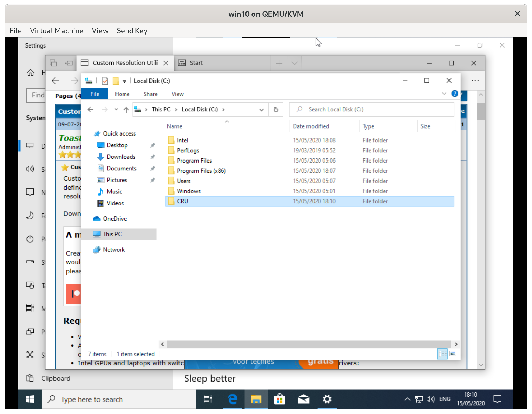Click the refresh icon in Explorer address bar

[276, 109]
